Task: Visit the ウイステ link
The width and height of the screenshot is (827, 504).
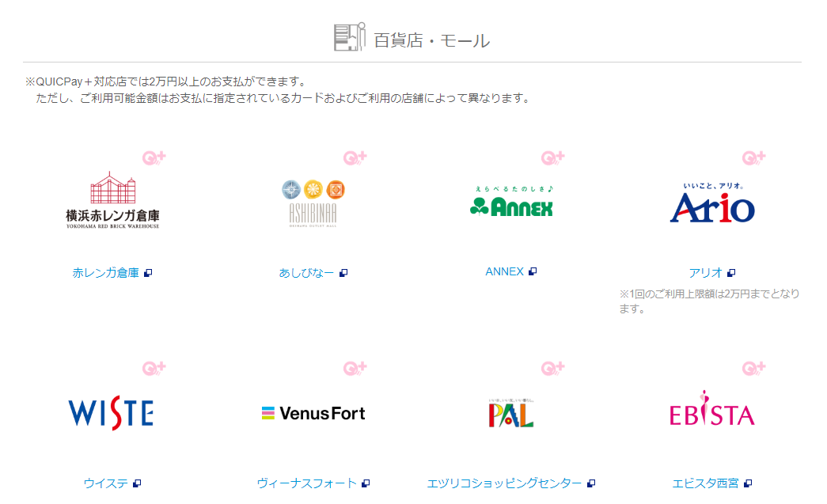Action: (105, 483)
